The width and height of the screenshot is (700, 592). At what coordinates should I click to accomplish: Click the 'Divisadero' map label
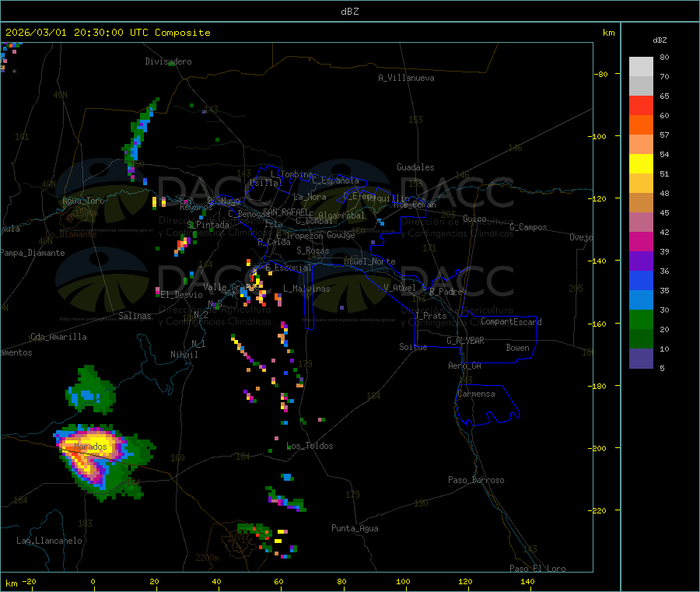click(168, 61)
